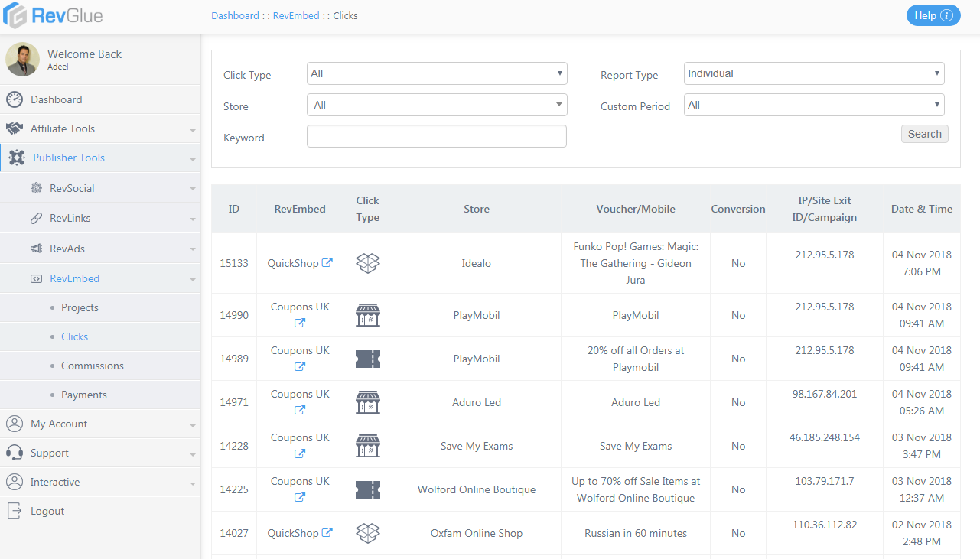Open the Dashboard gauge icon
Screen dimensions: 980x559
coord(15,99)
